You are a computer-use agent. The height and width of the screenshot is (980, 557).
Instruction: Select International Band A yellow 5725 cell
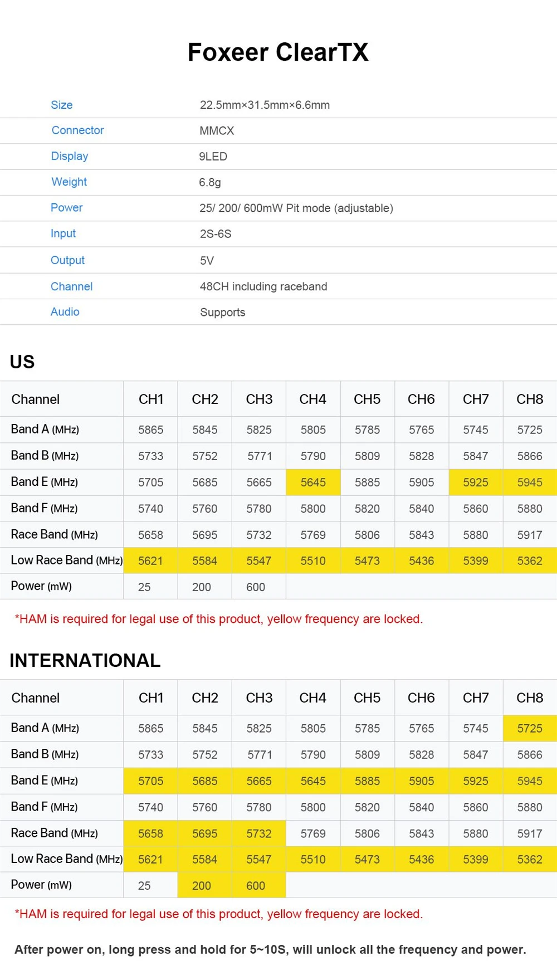(x=530, y=729)
